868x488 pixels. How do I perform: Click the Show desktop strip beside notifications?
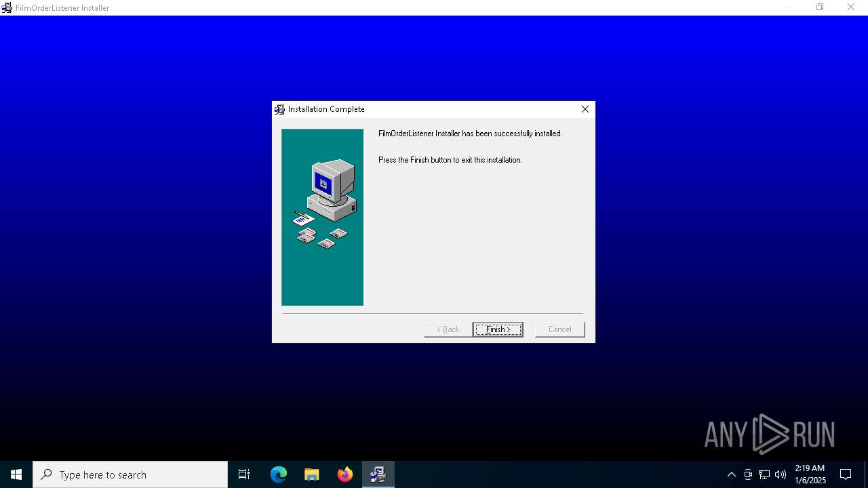click(x=866, y=474)
